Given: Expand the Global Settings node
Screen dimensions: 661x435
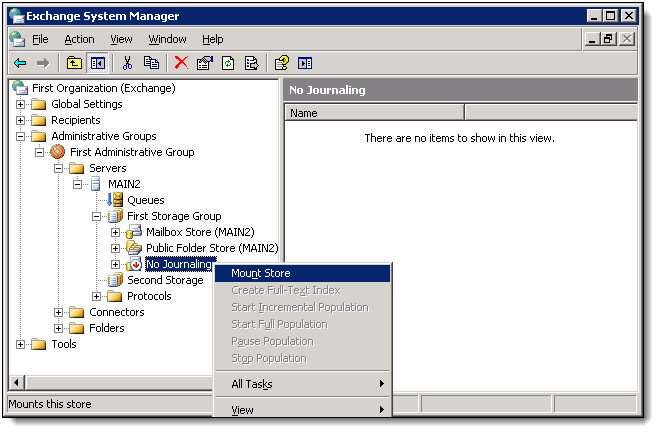Looking at the screenshot, I should pyautogui.click(x=20, y=104).
